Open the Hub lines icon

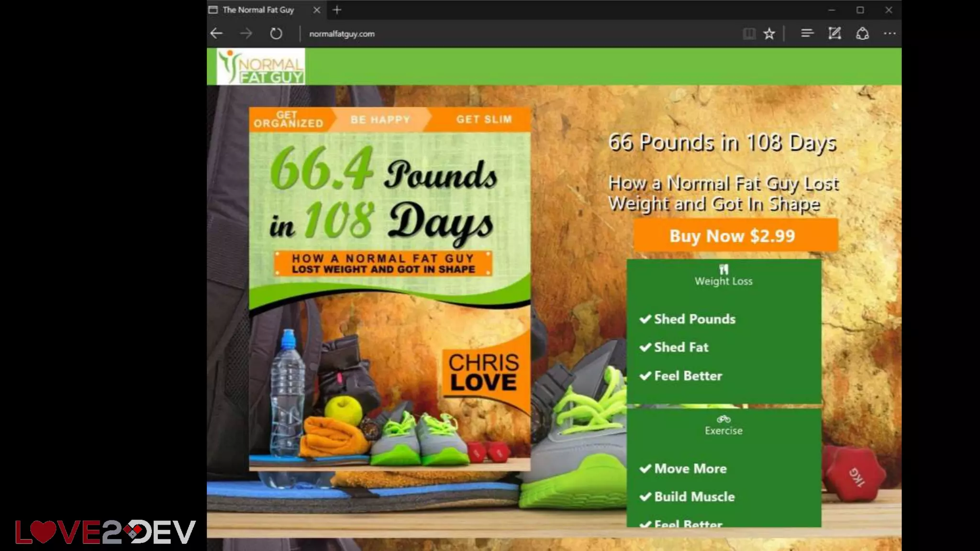coord(807,33)
